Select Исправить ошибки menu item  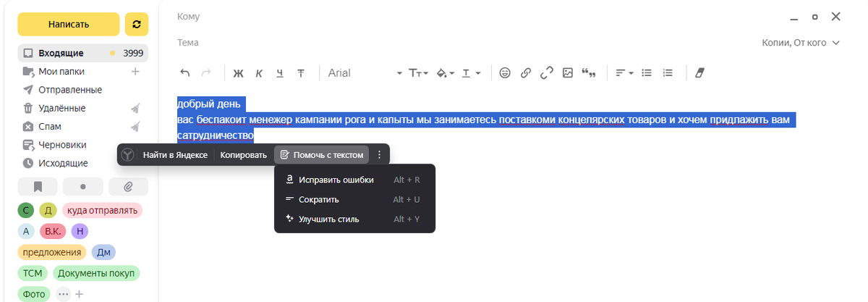(x=354, y=180)
